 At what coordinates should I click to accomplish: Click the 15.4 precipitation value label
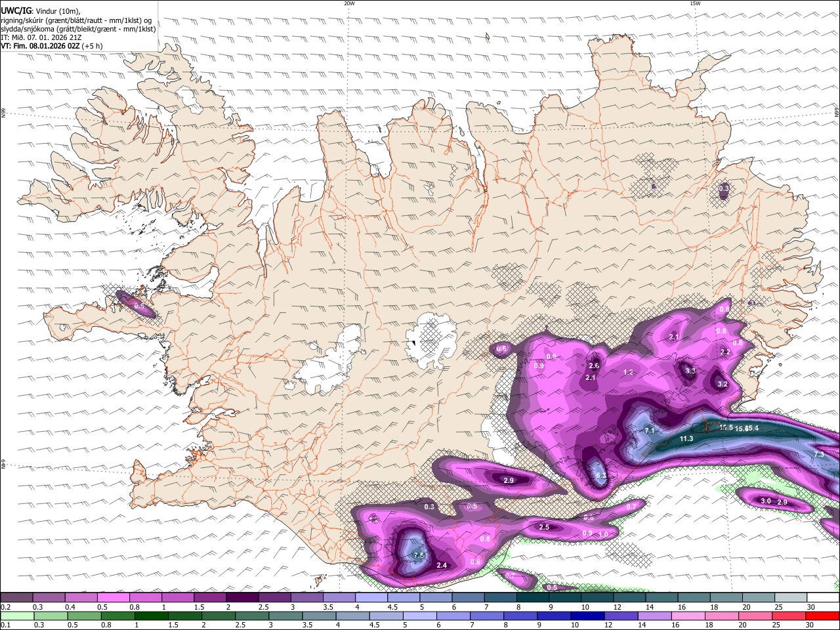coord(751,428)
